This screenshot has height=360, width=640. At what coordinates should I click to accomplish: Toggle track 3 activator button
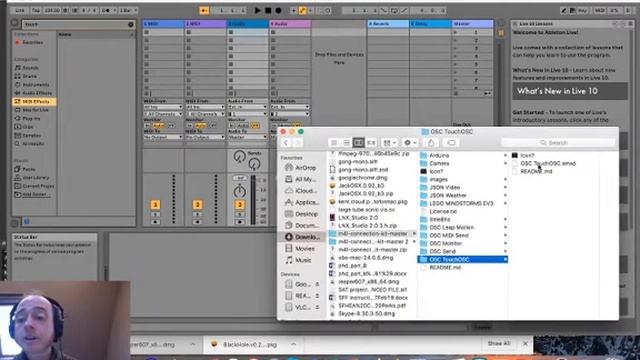[240, 204]
